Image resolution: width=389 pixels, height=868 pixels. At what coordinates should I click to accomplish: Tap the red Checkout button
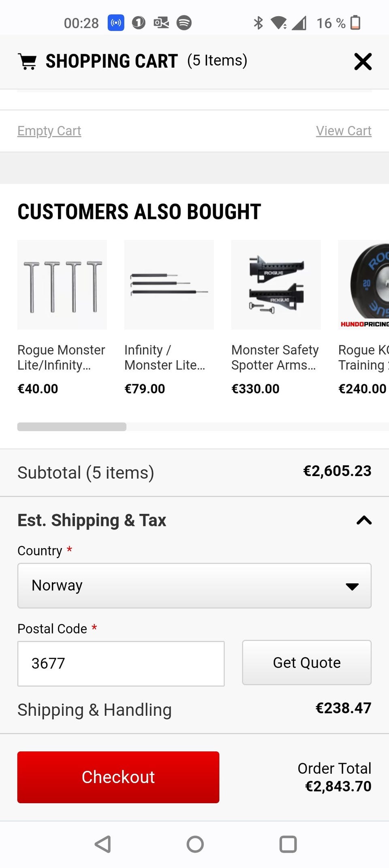118,777
